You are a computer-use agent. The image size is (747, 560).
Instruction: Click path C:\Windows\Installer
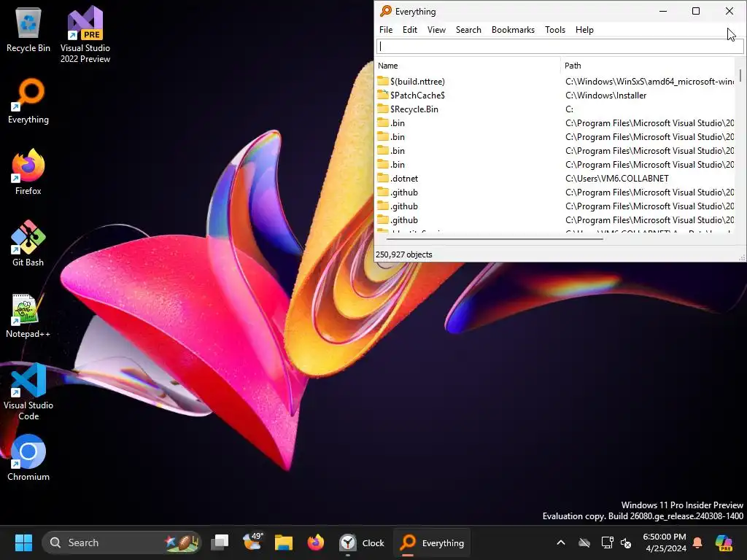click(605, 96)
